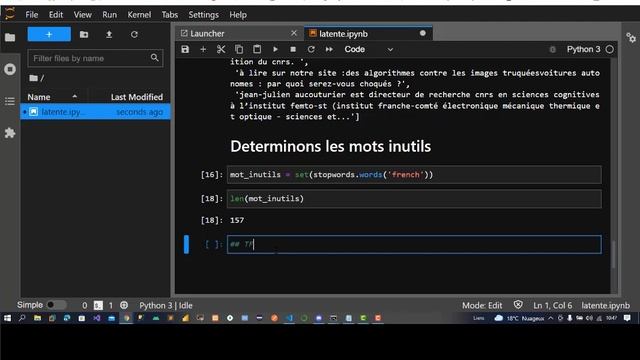Viewport: 640px width, 360px height.
Task: Paste cell from clipboard
Action: coord(257,49)
